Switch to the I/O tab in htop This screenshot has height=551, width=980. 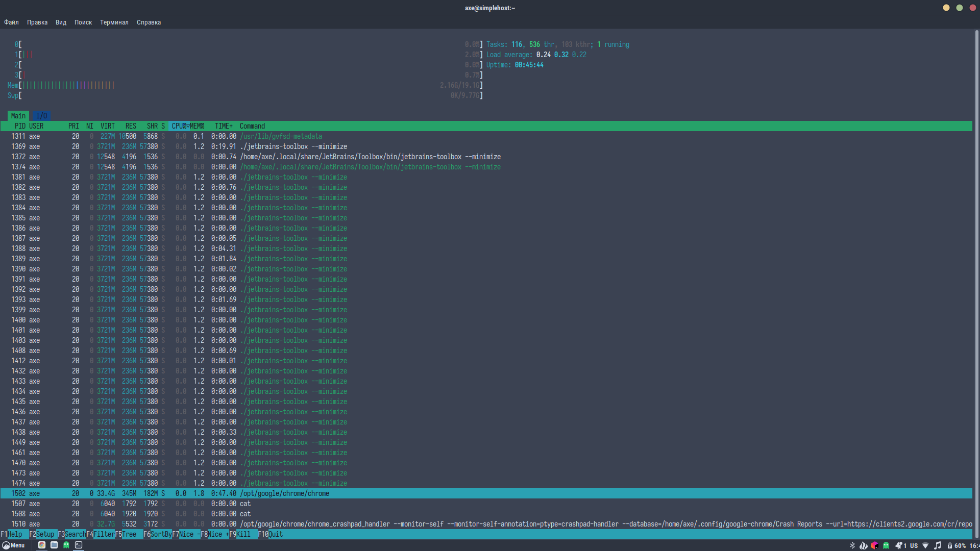click(x=41, y=116)
